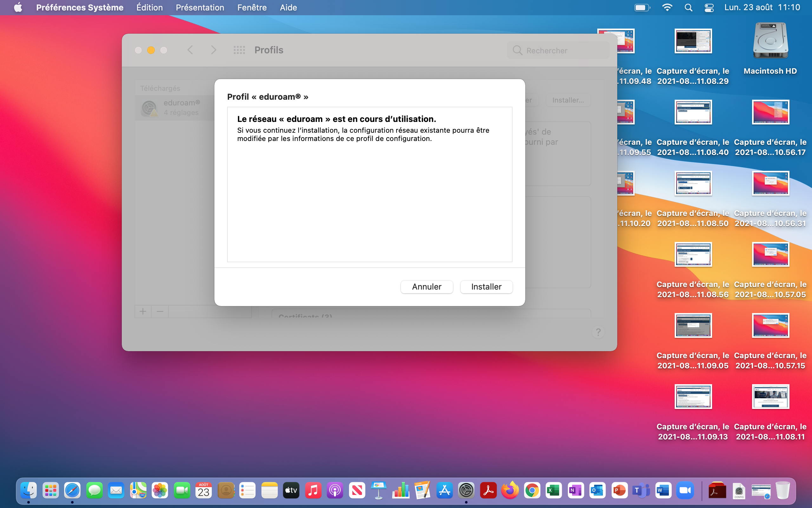Click the help question mark button

[598, 332]
